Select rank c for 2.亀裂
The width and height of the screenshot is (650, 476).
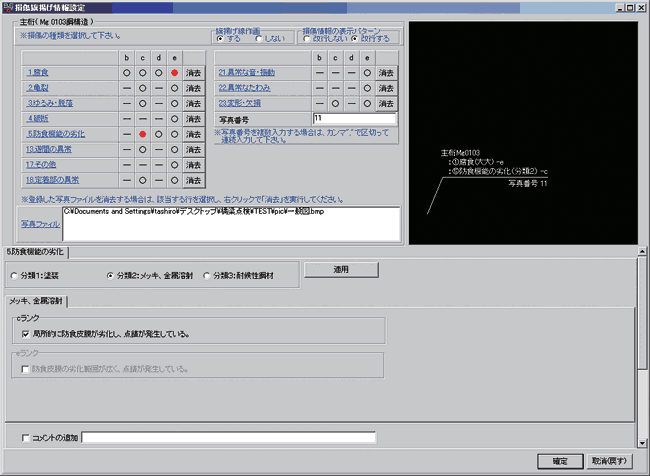pyautogui.click(x=143, y=88)
